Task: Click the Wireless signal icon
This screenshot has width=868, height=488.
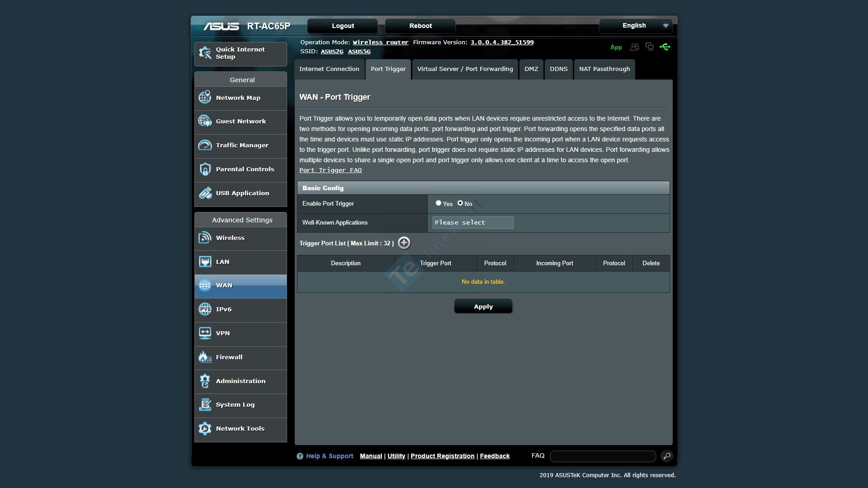Action: 205,238
